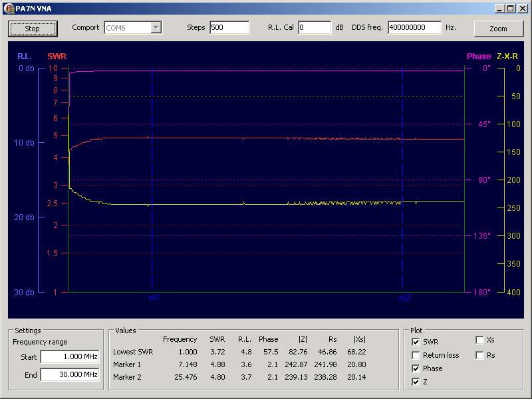
Task: Click the Steps input field
Action: (x=229, y=27)
